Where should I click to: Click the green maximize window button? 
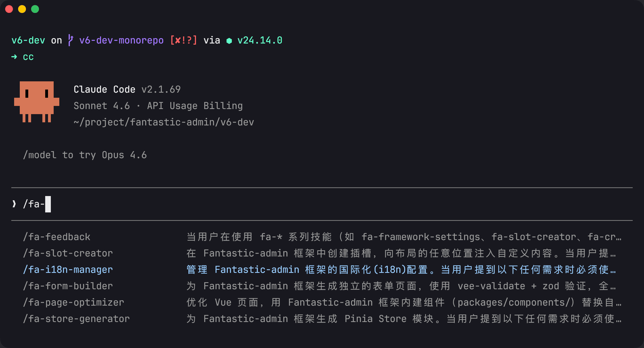coord(35,9)
